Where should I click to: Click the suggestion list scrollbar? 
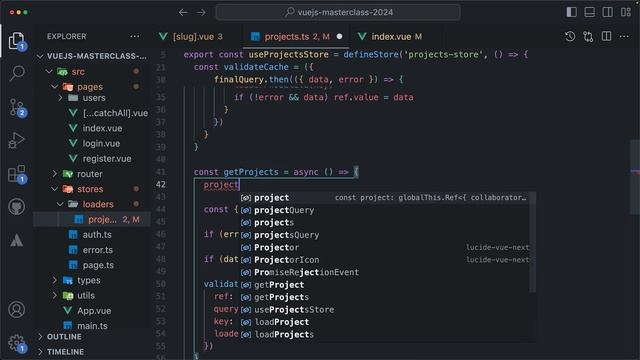(x=533, y=242)
